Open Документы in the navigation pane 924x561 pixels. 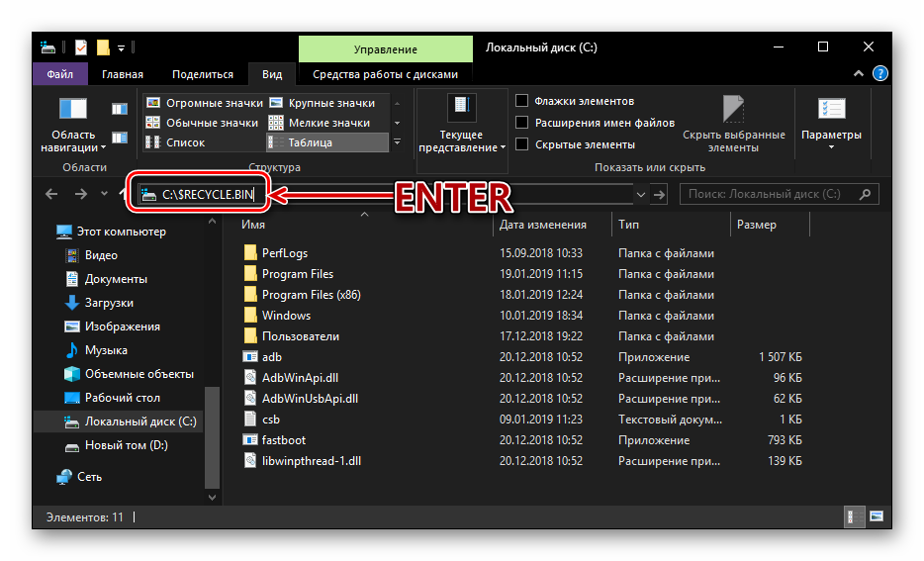click(x=106, y=279)
